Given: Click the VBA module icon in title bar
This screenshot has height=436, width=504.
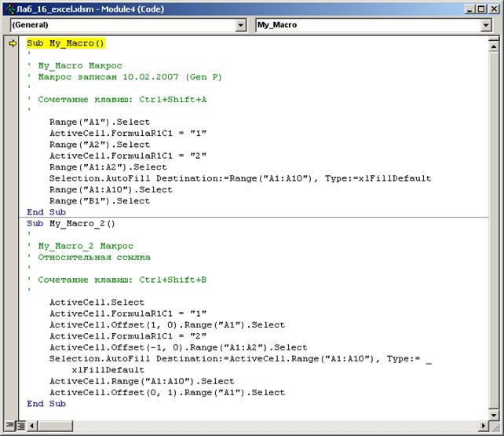Looking at the screenshot, I should (x=10, y=9).
